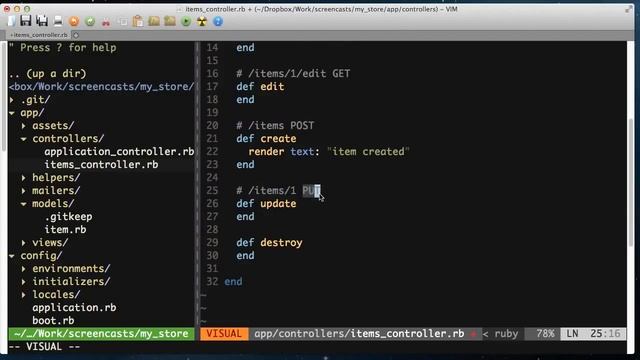The width and height of the screenshot is (640, 360).
Task: Click line number 19 in the gutter
Action: (x=212, y=113)
